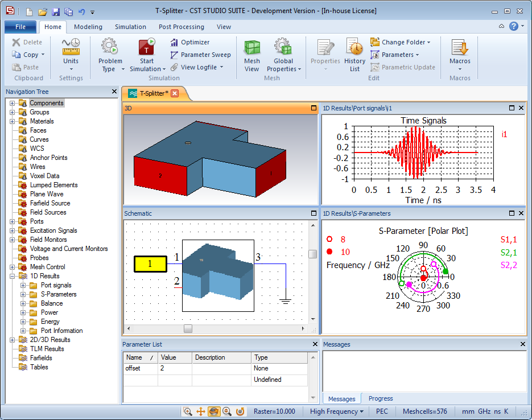This screenshot has height=420, width=532.
Task: Launch the Start Simulation icon
Action: 147,46
